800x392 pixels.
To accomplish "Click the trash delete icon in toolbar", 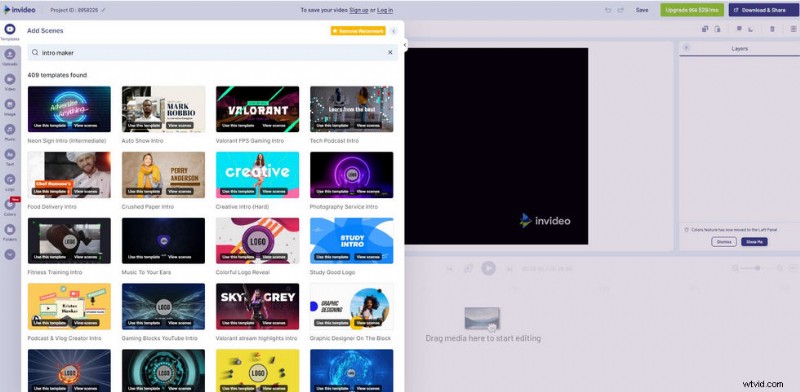I will (x=772, y=29).
